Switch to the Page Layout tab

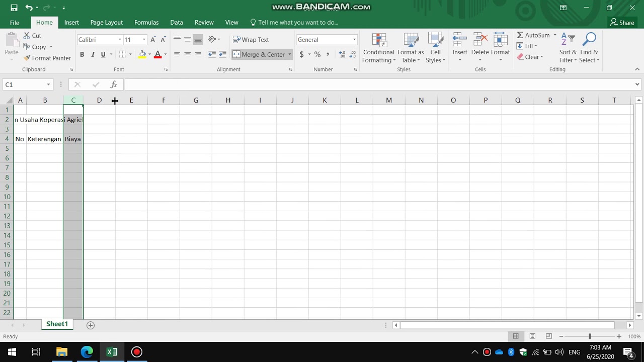pos(107,23)
